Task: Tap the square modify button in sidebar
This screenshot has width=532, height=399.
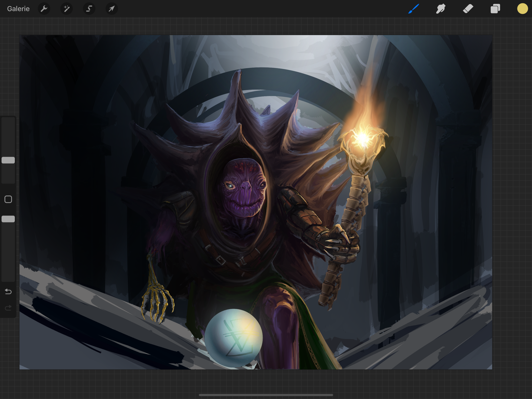Action: (8, 199)
